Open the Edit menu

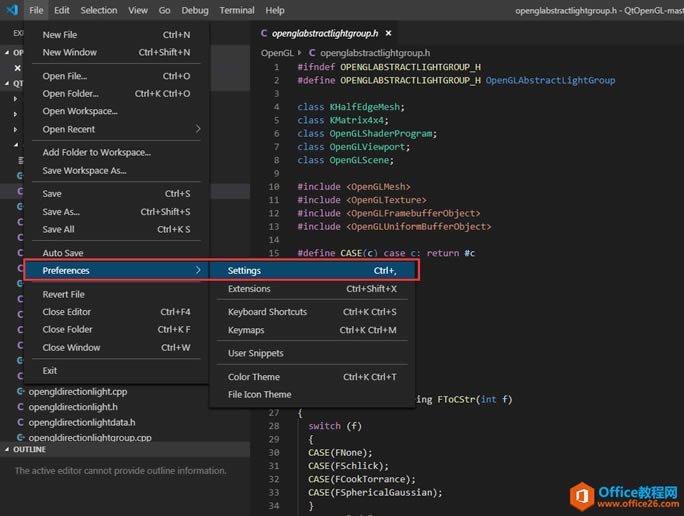pos(62,10)
